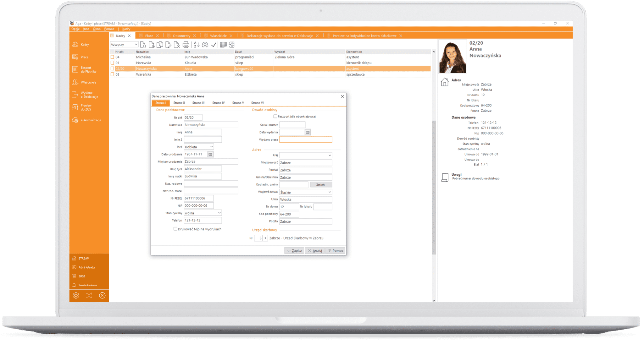The image size is (644, 350).
Task: Switch to Strona IV tab
Action: (x=219, y=103)
